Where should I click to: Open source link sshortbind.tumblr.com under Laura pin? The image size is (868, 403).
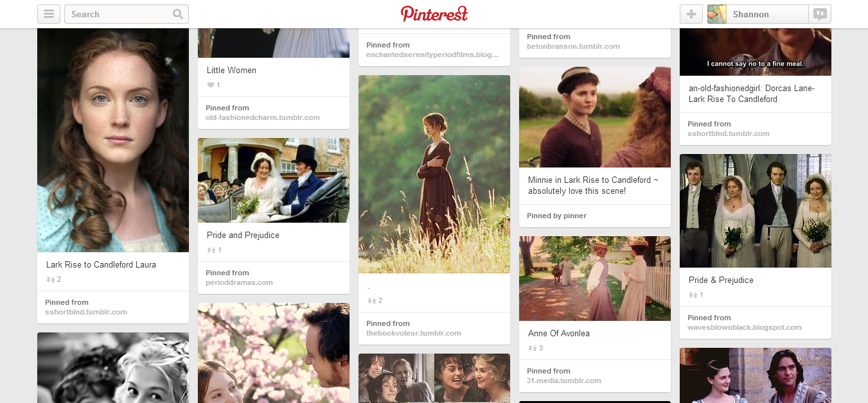(x=86, y=312)
